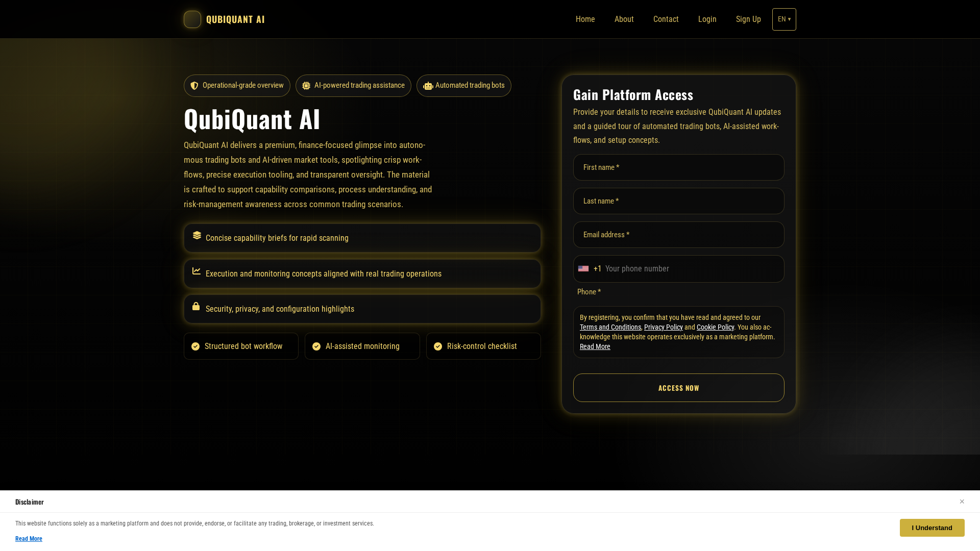The width and height of the screenshot is (980, 551).
Task: Click the shield icon in Operational-grade overview
Action: point(194,86)
